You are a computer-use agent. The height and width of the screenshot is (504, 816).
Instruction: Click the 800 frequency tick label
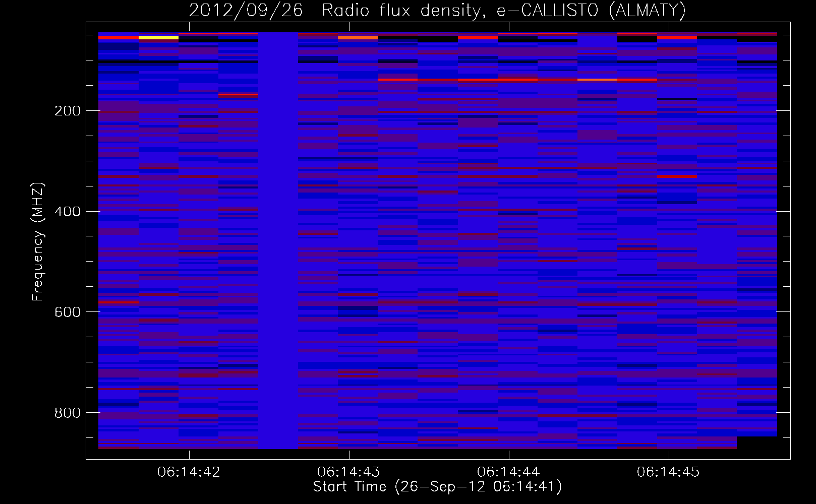(x=67, y=413)
